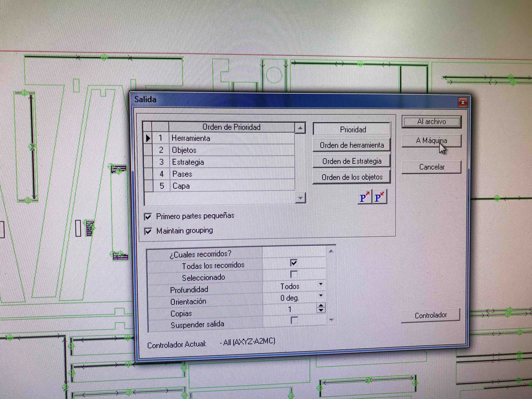Uncheck Primero partes pequeñas checkbox
Viewport: 532px width, 399px height.
(x=148, y=217)
